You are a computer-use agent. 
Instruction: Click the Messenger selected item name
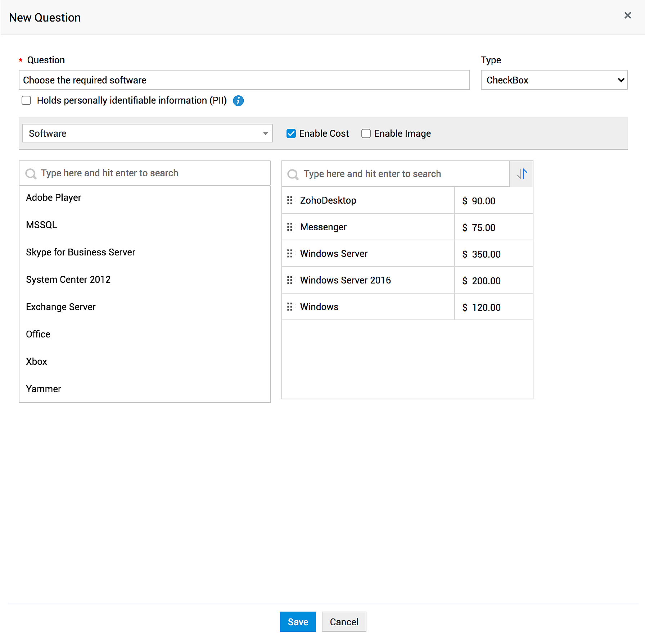tap(323, 227)
